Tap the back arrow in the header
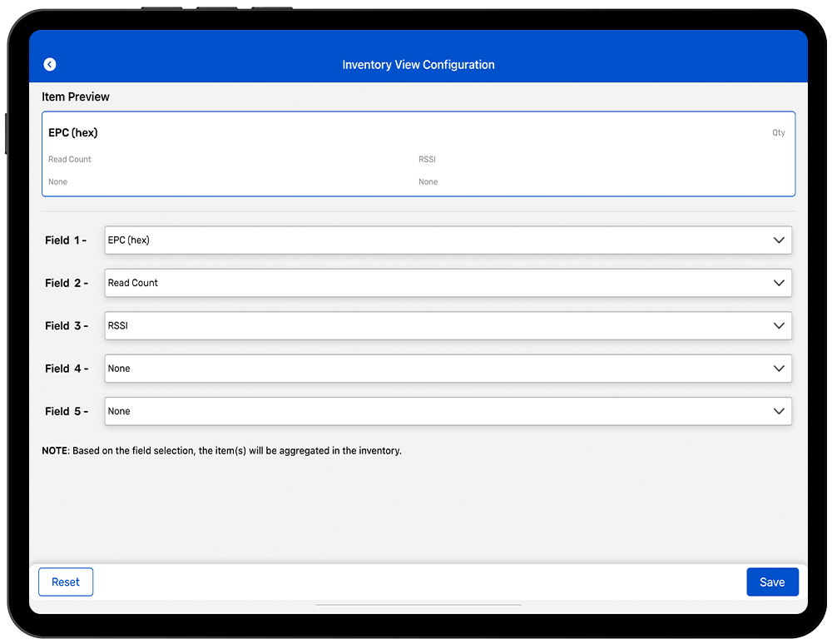832x644 pixels. [50, 64]
